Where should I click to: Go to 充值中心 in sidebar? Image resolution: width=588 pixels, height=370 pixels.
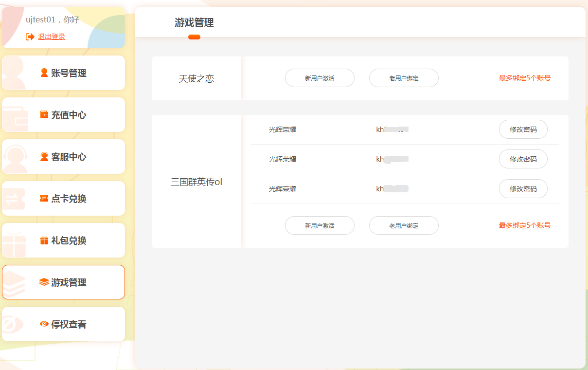click(68, 115)
